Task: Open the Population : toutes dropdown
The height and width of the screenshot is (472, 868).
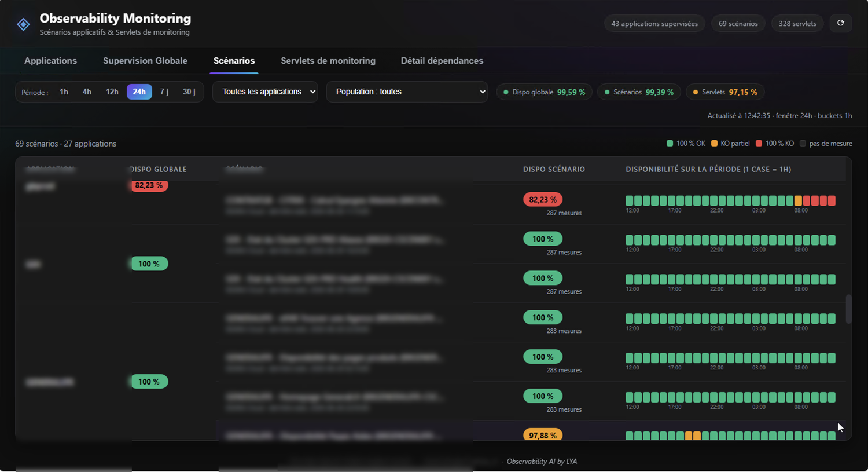Action: [407, 92]
